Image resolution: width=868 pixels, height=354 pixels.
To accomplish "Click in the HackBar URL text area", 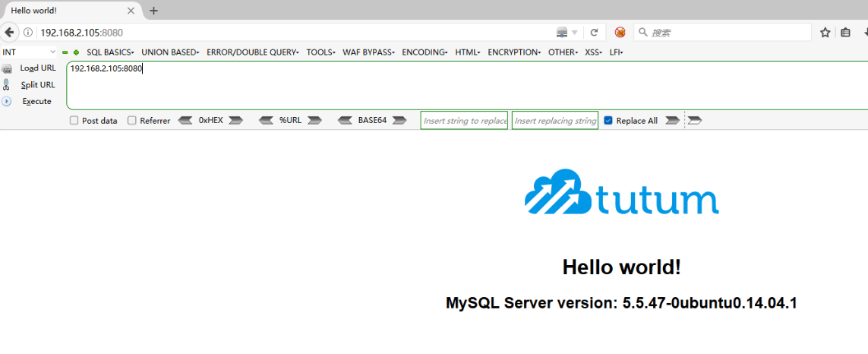I will pyautogui.click(x=467, y=85).
